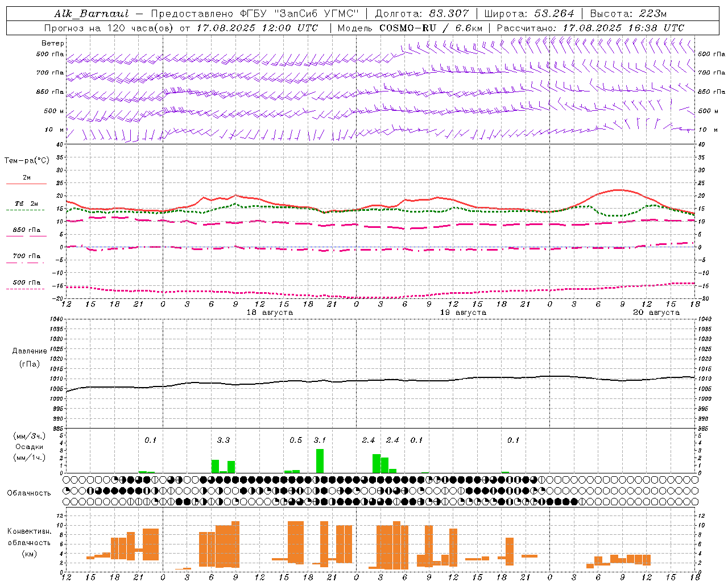Image resolution: width=728 pixels, height=582 pixels.
Task: Click the '0.5' precipitation total value
Action: 296,440
